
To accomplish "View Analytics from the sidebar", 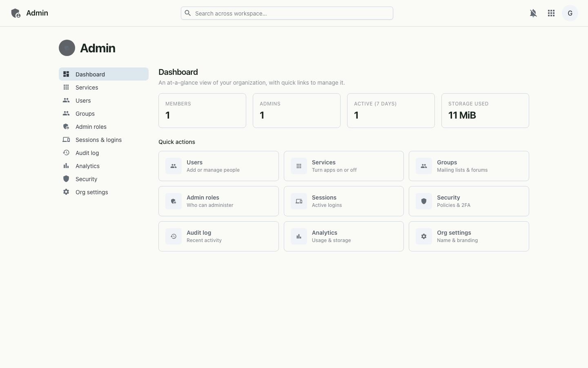I will point(104,166).
